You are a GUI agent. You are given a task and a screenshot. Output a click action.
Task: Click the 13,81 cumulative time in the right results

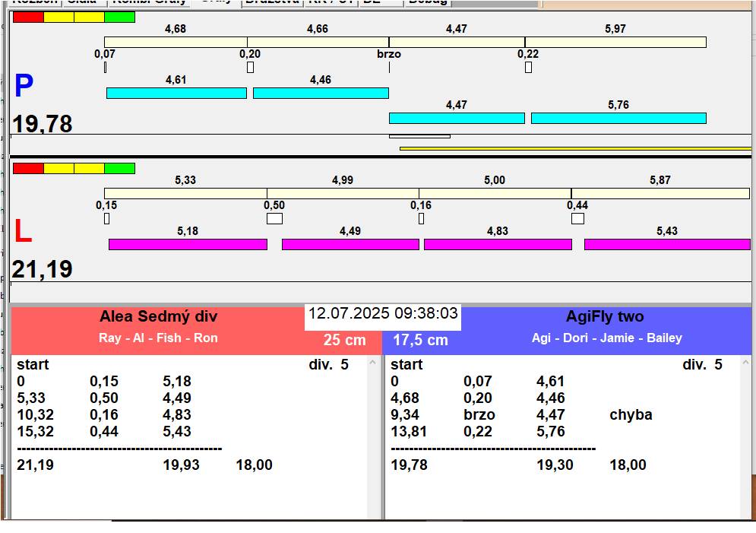(x=409, y=431)
